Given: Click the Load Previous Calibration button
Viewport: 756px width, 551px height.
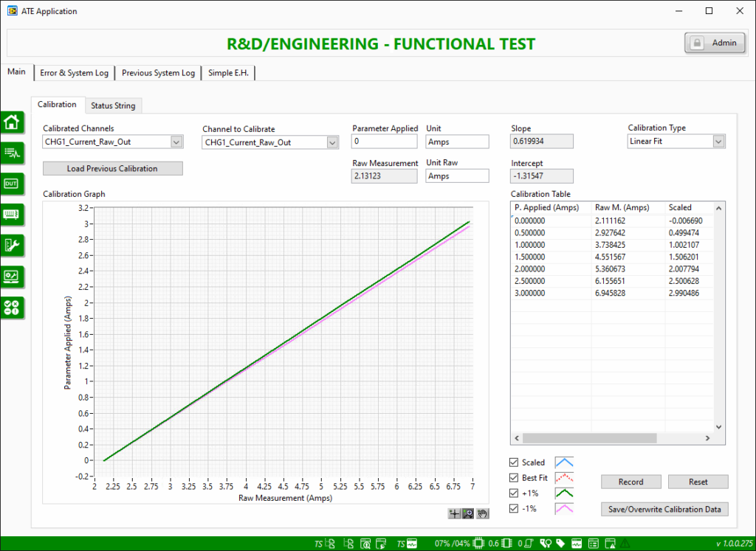Looking at the screenshot, I should click(x=113, y=169).
